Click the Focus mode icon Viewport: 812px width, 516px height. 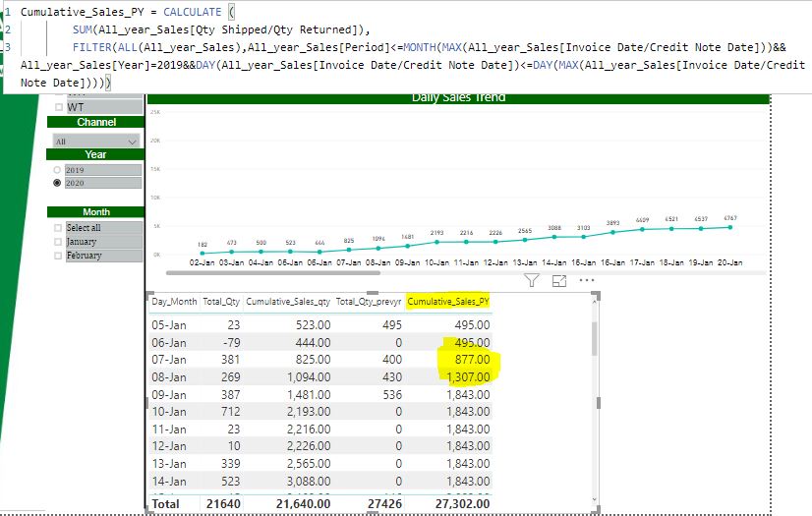click(559, 281)
